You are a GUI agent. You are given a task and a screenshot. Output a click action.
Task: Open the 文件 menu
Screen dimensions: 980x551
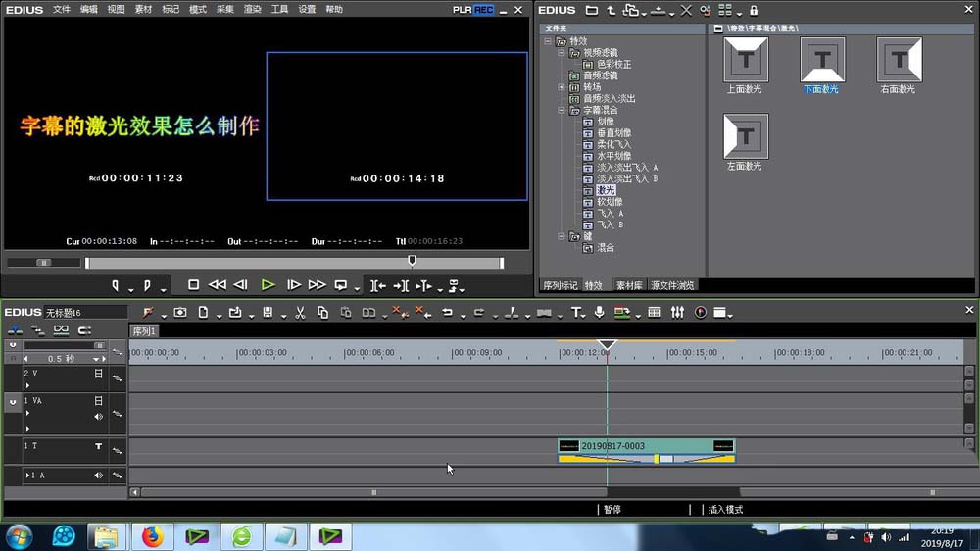[61, 10]
